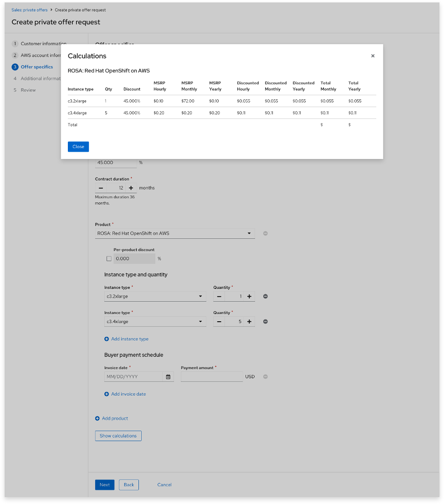Click quantity value 5 field

[234, 321]
